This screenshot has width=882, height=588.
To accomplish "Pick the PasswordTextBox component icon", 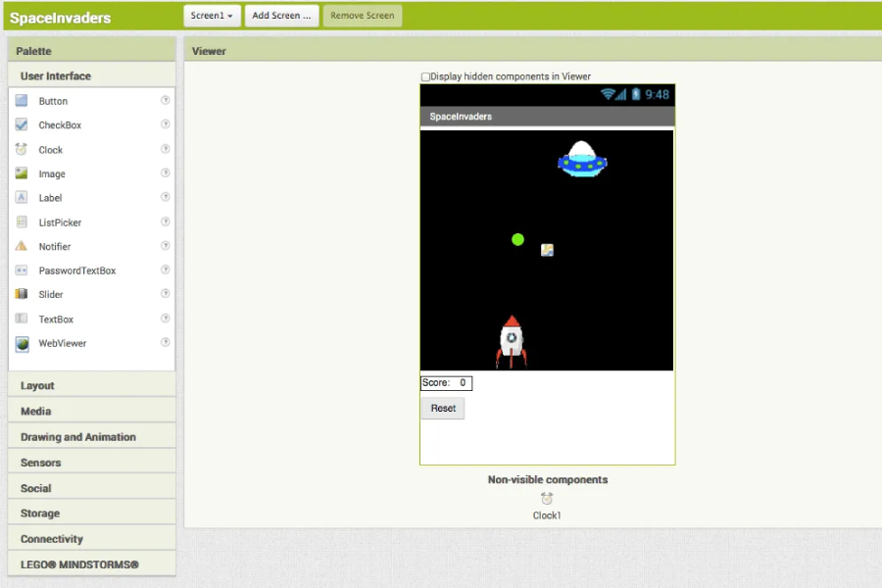I will (22, 270).
